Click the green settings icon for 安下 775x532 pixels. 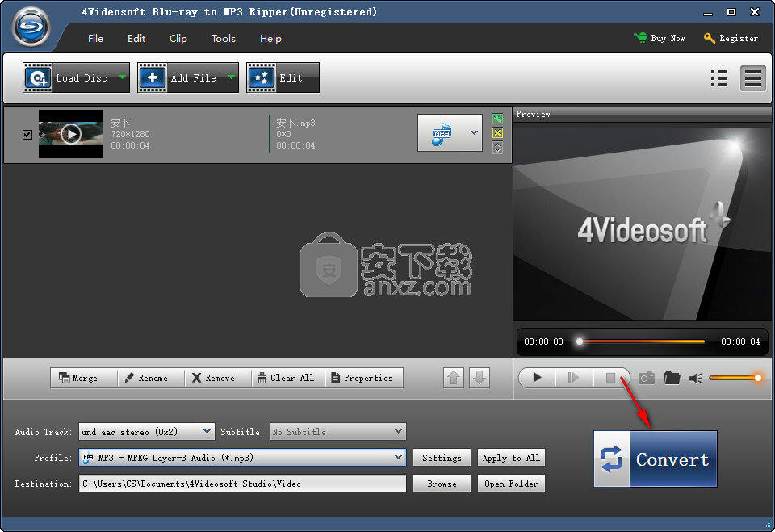(497, 119)
